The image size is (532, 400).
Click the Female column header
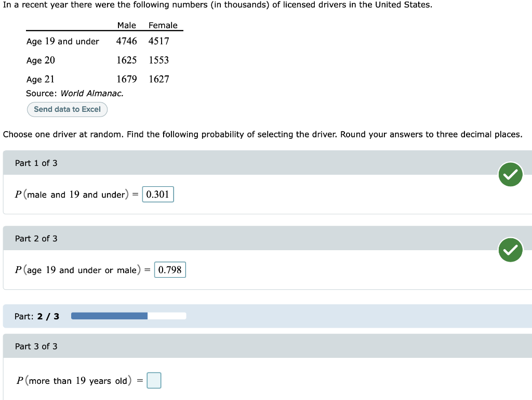click(163, 25)
